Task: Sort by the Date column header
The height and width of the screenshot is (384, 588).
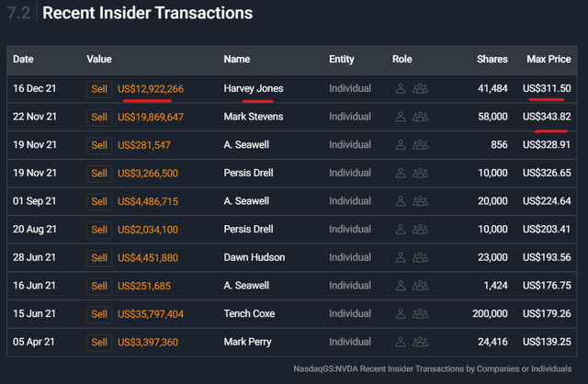Action: point(23,60)
